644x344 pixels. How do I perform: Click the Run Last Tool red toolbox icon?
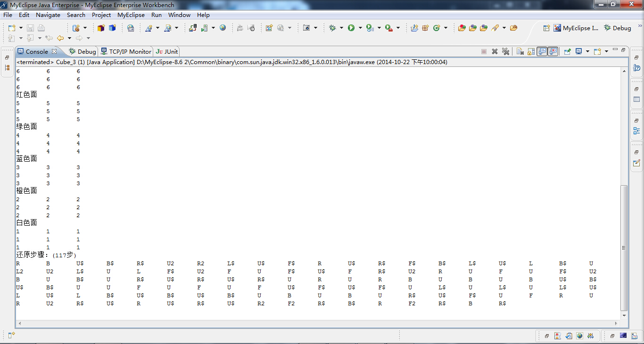coord(389,28)
